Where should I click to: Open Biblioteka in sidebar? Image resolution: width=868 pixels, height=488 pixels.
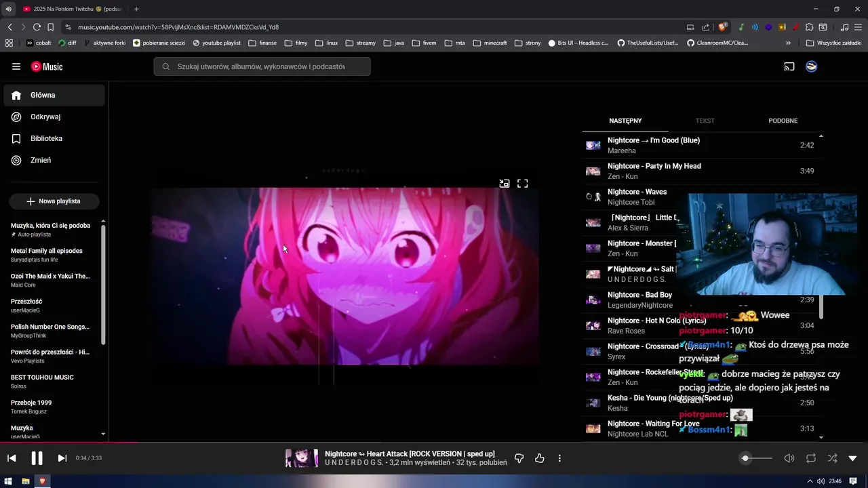point(54,139)
